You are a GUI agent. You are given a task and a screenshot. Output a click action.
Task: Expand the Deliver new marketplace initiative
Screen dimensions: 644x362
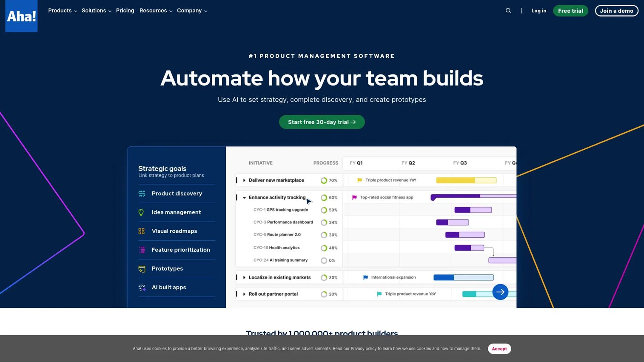tap(244, 180)
